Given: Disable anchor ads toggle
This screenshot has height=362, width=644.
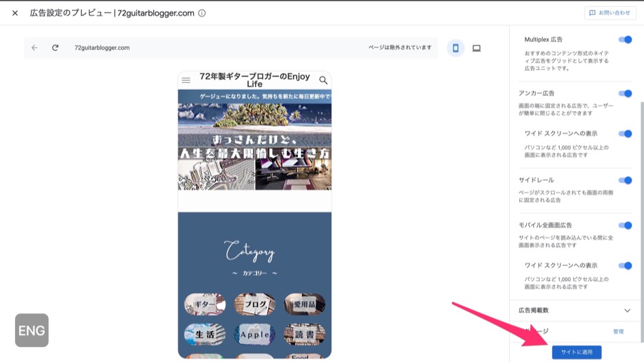Looking at the screenshot, I should 625,93.
